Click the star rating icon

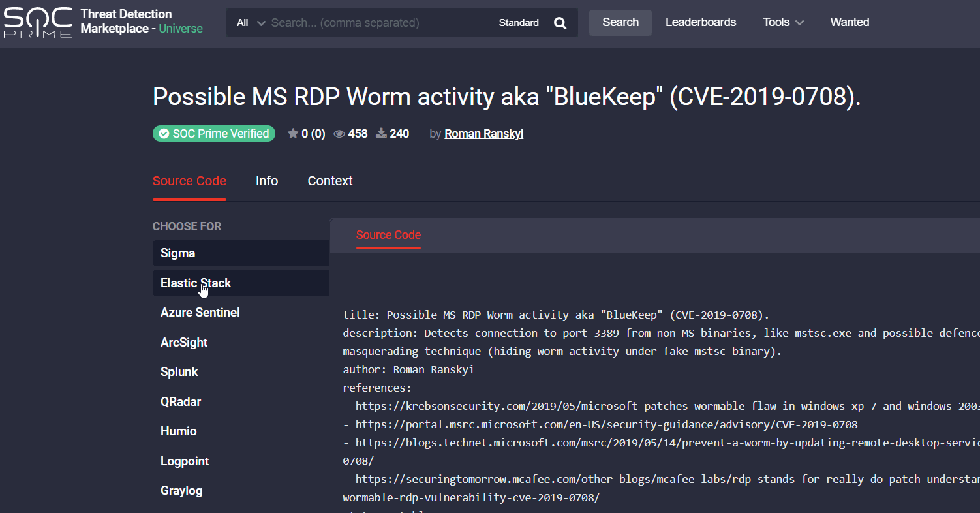point(293,134)
